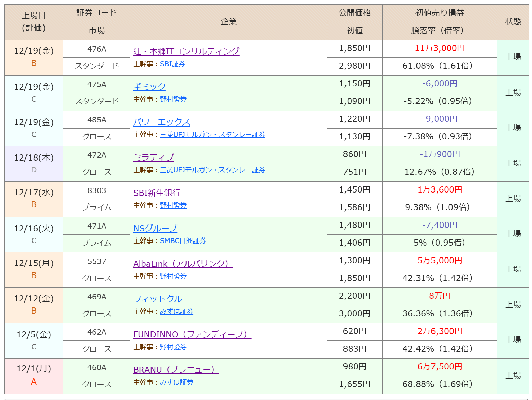Viewport: 532px width, 400px height.
Task: Open the BRANU（ブラニュー） company link
Action: point(176,370)
